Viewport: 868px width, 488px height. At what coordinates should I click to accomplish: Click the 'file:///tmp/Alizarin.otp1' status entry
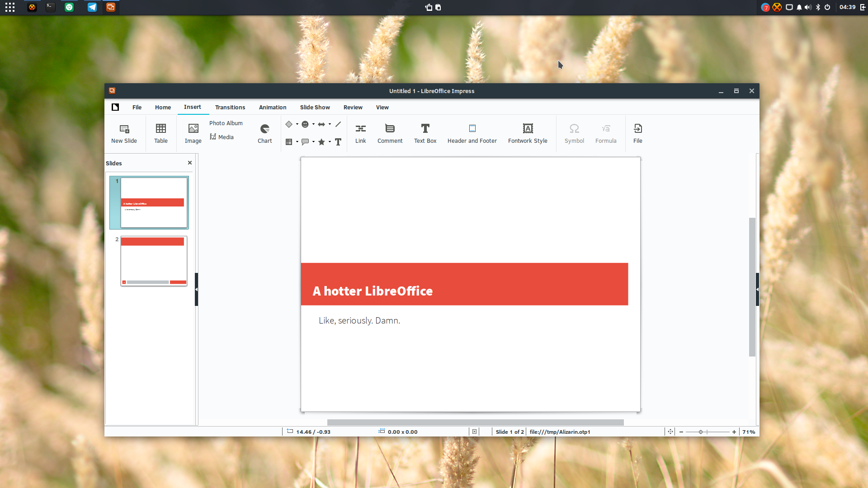pyautogui.click(x=560, y=432)
